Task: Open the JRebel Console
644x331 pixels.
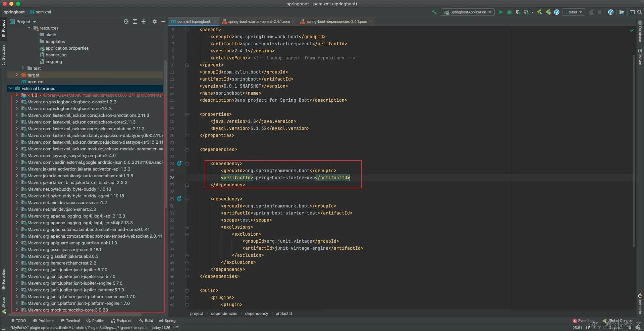Action: [x=618, y=321]
